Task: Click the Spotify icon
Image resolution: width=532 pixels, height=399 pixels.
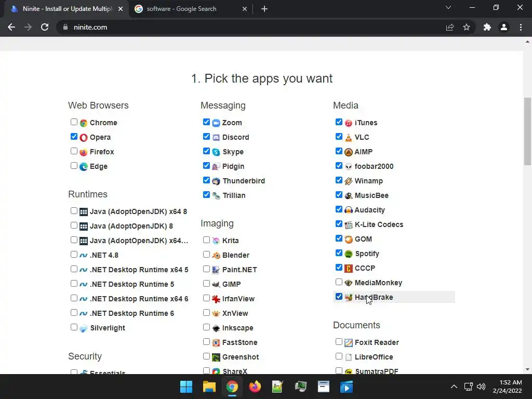Action: (x=349, y=254)
